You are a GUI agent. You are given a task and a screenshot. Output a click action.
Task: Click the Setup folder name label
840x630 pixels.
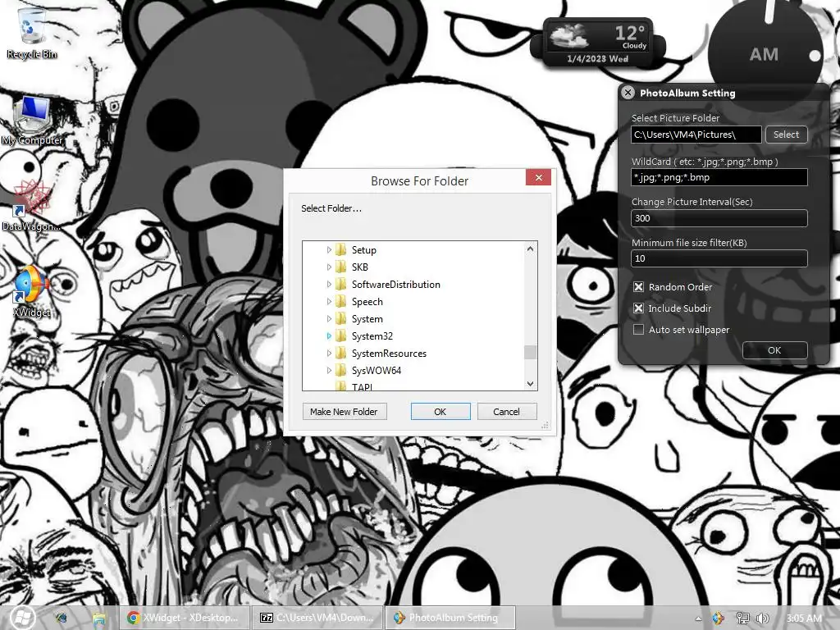(363, 250)
